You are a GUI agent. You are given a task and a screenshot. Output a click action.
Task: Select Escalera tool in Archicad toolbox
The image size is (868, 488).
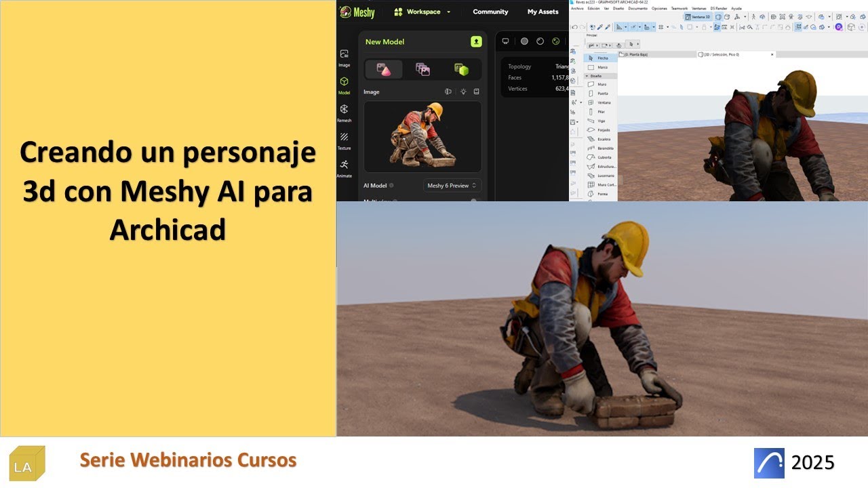[602, 139]
